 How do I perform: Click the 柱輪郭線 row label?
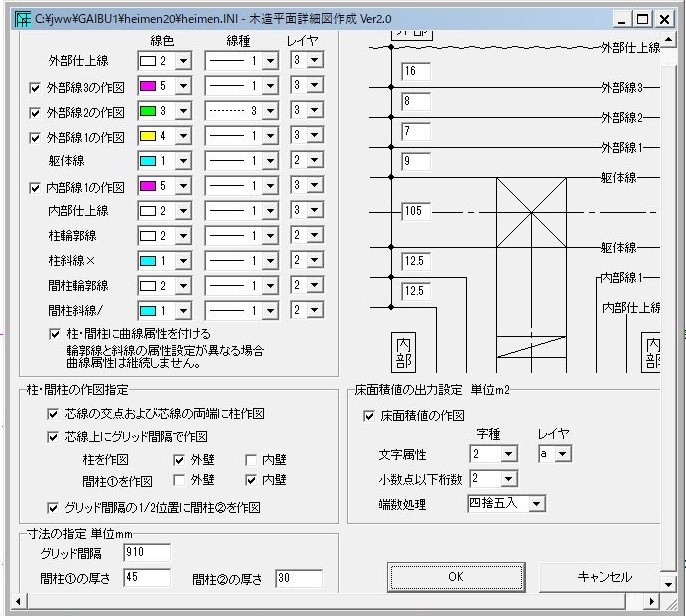pyautogui.click(x=73, y=236)
